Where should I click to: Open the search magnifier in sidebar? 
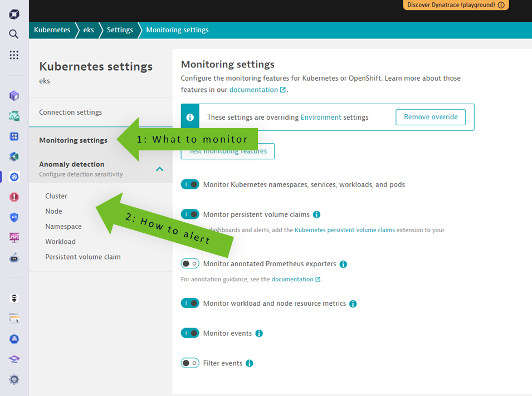[13, 34]
